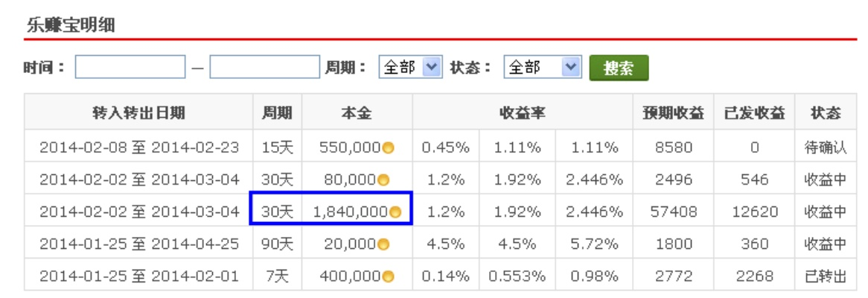Click the 待确认 status cell

826,148
